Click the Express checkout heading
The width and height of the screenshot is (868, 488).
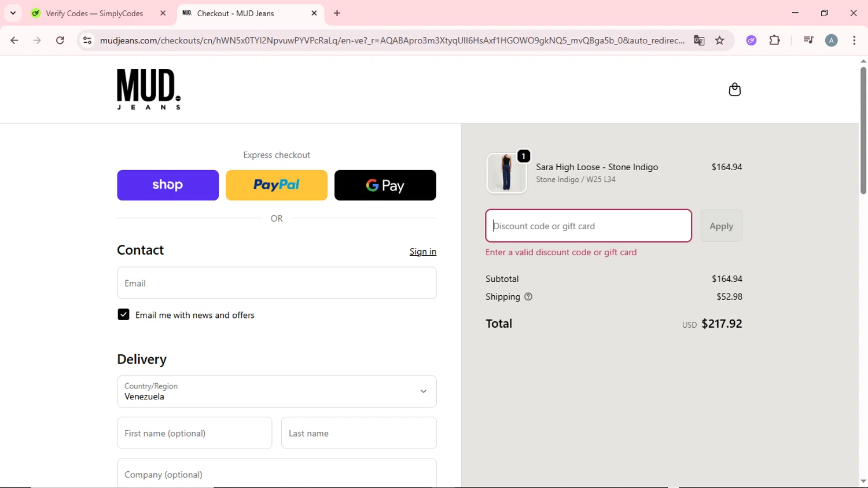(x=277, y=155)
